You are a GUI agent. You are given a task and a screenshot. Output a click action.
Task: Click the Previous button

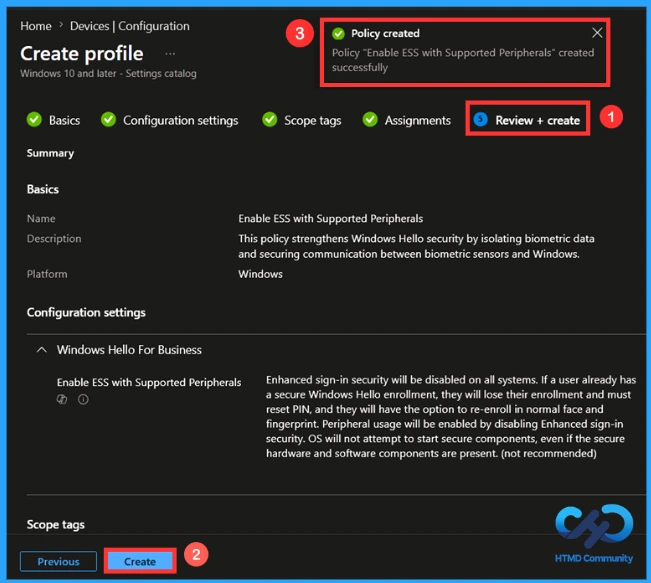tap(59, 561)
